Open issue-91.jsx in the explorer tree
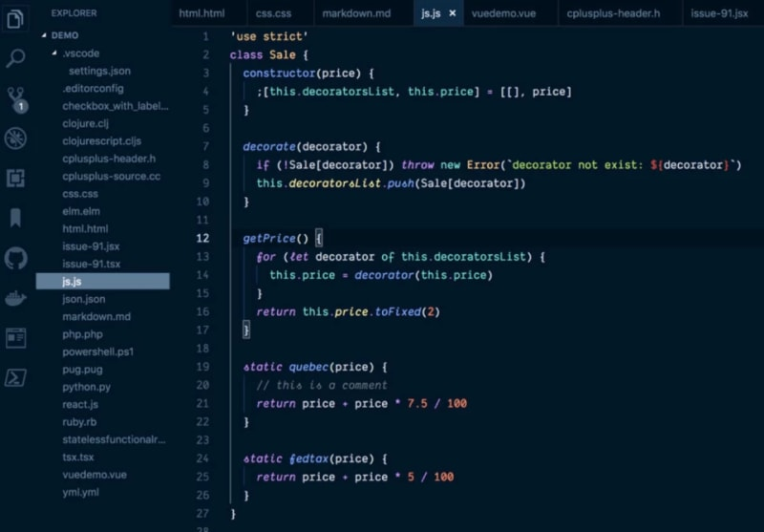Viewport: 764px width, 532px height. click(91, 246)
